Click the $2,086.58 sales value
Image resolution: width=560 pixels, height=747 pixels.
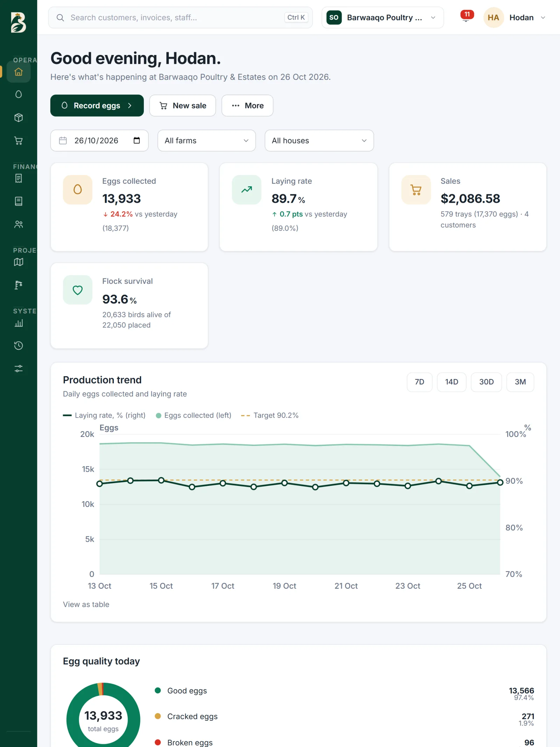[470, 199]
